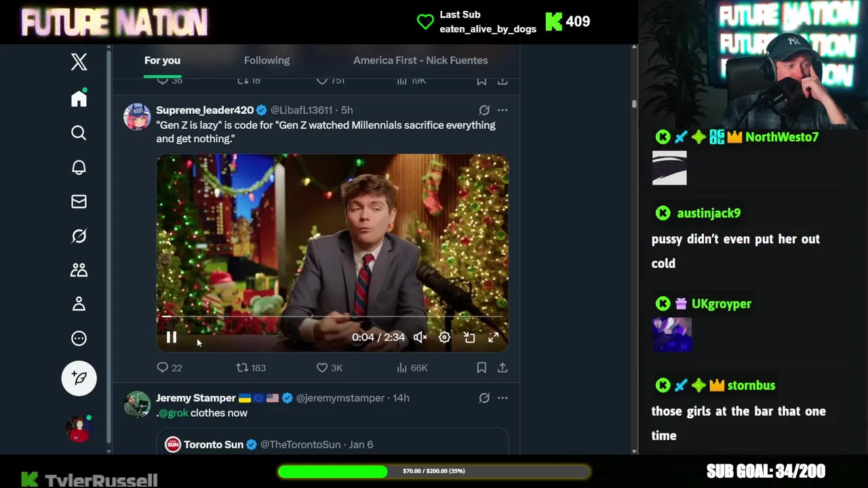The height and width of the screenshot is (488, 868).
Task: Switch to the For you tab
Action: pyautogui.click(x=162, y=60)
